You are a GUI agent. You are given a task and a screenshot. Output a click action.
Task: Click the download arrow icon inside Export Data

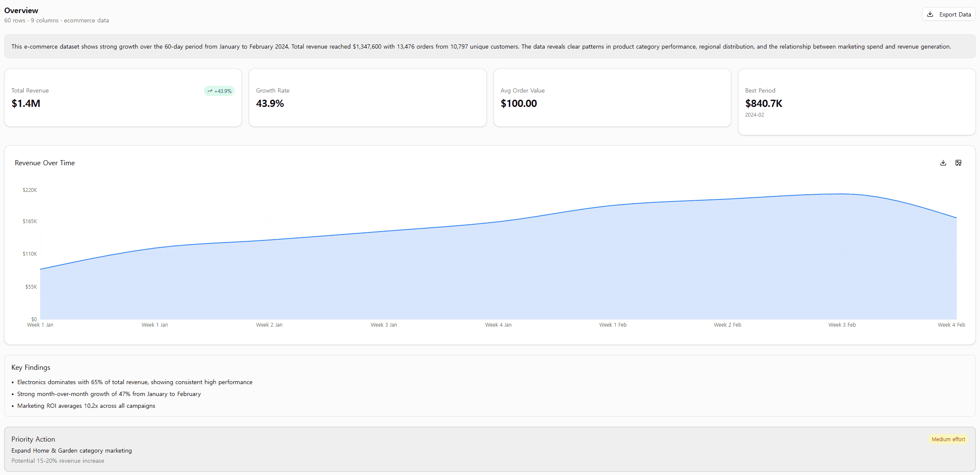tap(930, 14)
